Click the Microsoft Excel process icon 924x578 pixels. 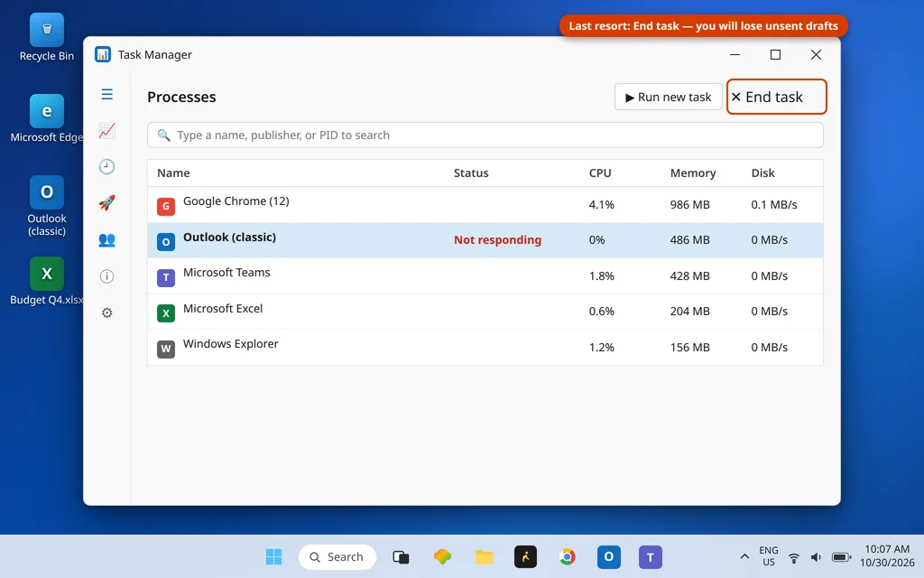(166, 313)
